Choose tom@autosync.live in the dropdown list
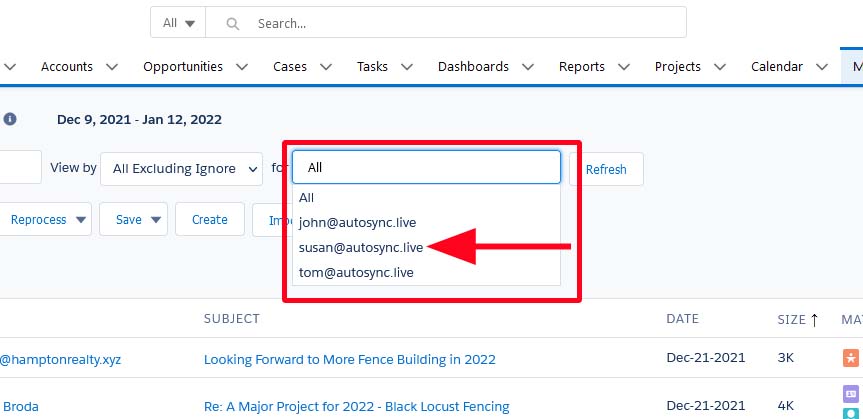This screenshot has width=863, height=419. tap(356, 272)
